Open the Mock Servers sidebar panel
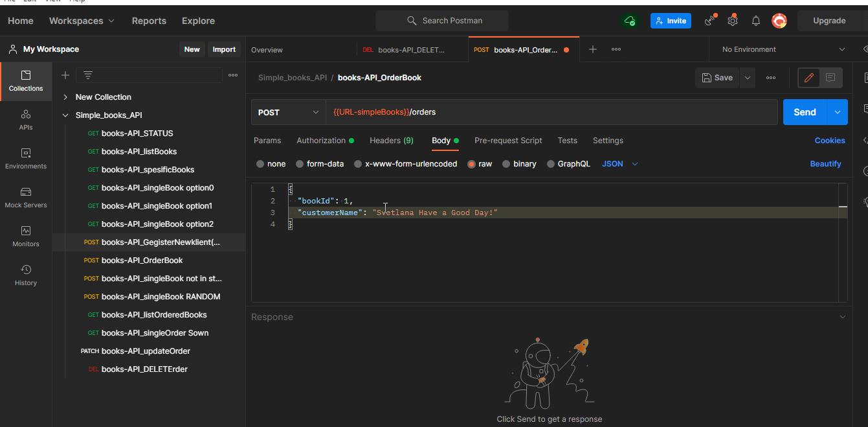 (26, 198)
